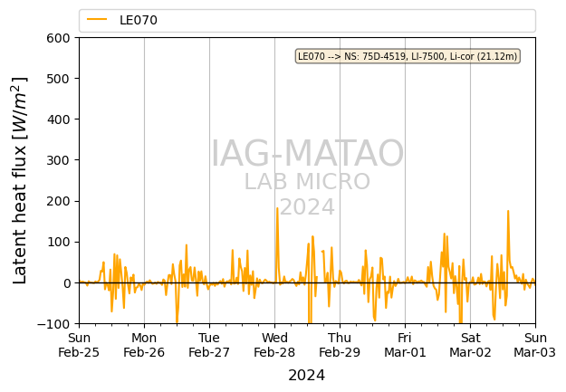Click the orange LE070 legend line sample
Image resolution: width=566 pixels, height=392 pixels.
(x=97, y=20)
